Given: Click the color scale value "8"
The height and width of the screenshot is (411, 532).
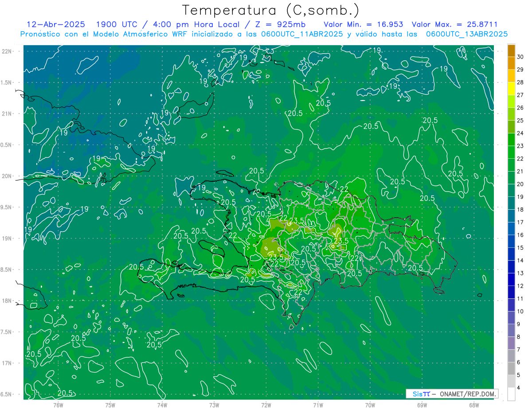Looking at the screenshot, I should point(519,337).
